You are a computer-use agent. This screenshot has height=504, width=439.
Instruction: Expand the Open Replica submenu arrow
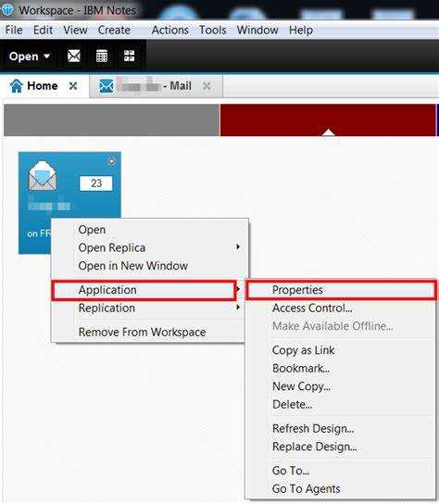click(x=238, y=246)
